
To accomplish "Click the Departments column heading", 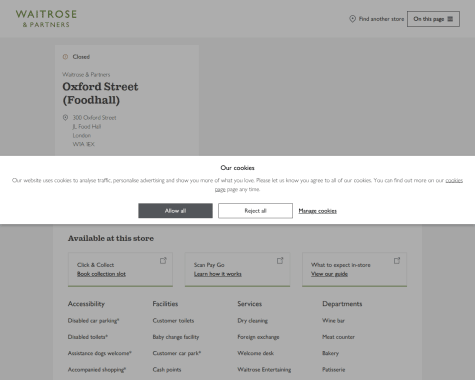I will coord(342,304).
